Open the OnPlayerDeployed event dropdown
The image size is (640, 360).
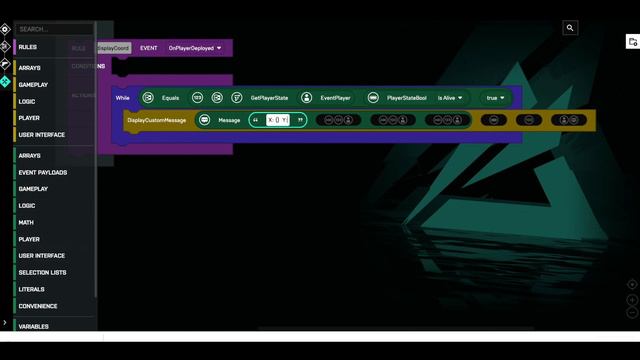click(195, 48)
